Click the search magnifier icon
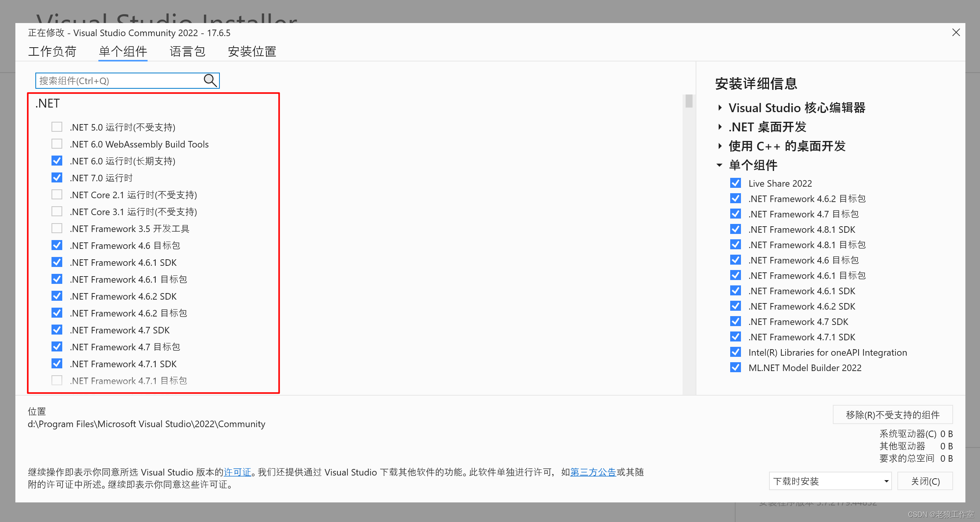Viewport: 980px width, 522px height. 210,80
